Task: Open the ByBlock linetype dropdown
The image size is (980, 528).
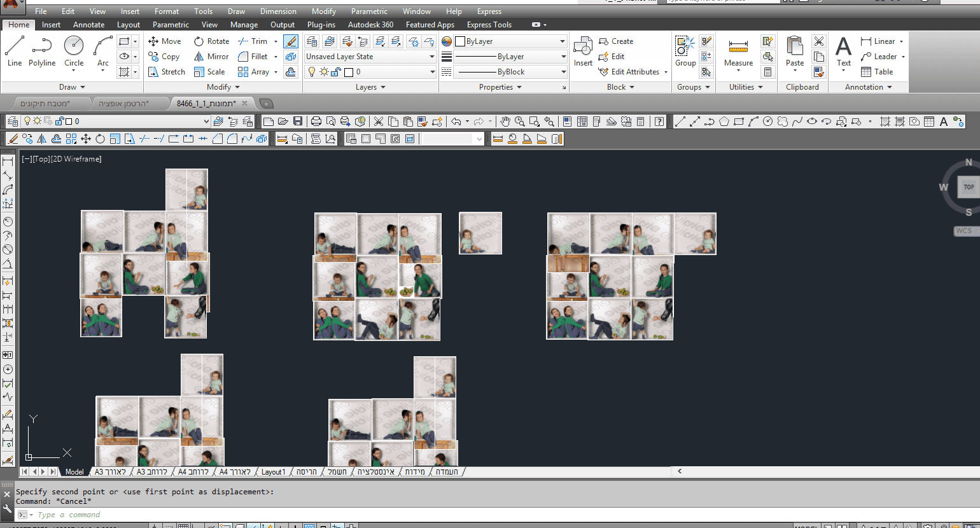Action: coord(510,72)
